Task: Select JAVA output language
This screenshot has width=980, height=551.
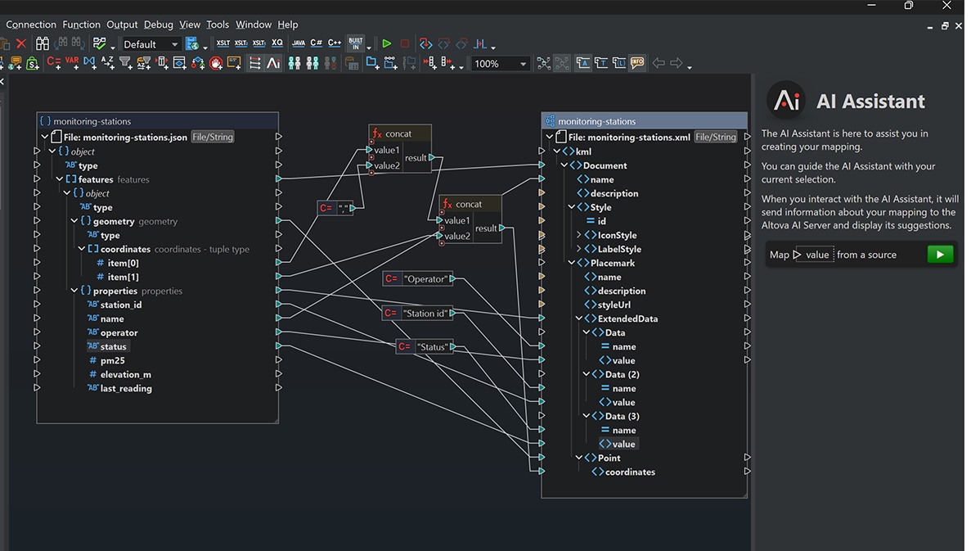Action: point(298,43)
